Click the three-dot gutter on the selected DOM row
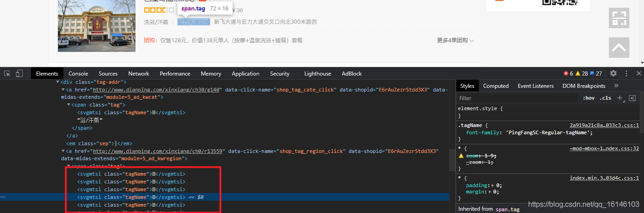This screenshot has width=644, height=213. click(3, 197)
